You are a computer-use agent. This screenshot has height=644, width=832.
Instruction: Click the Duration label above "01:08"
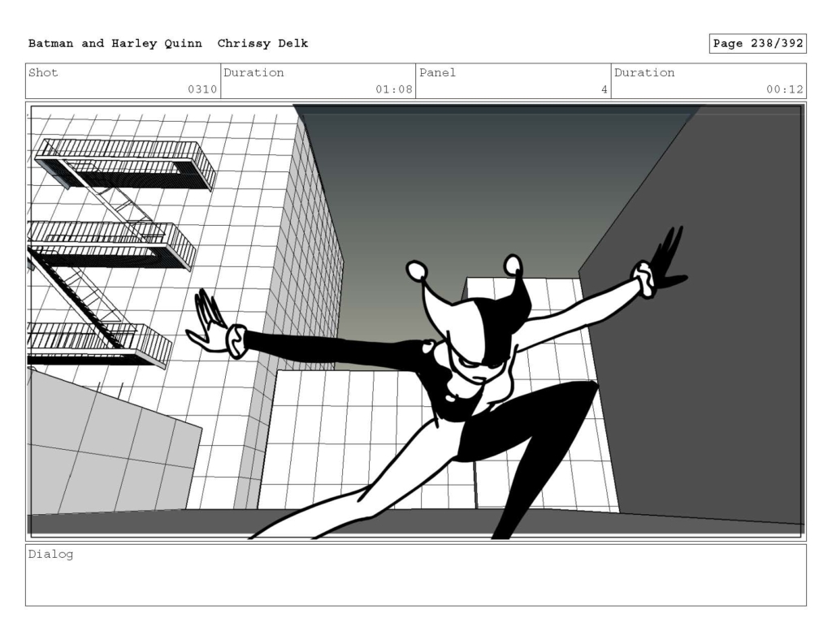tap(253, 72)
